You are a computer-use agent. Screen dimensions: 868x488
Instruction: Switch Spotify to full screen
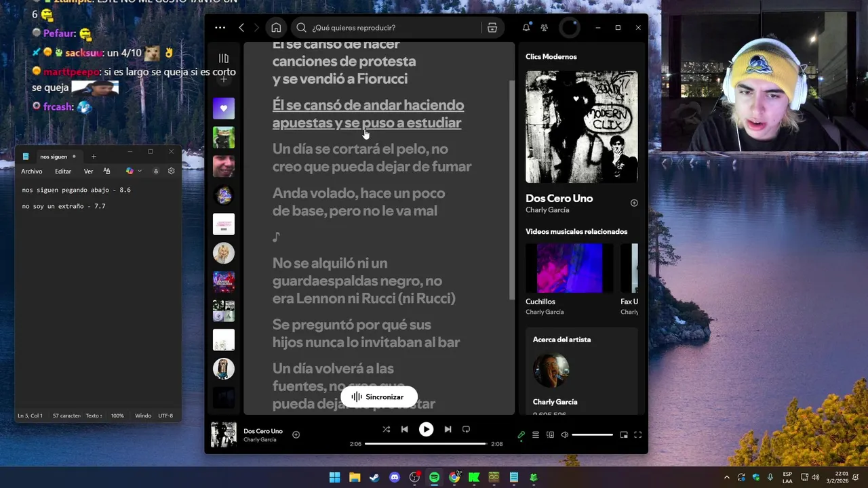(x=637, y=435)
